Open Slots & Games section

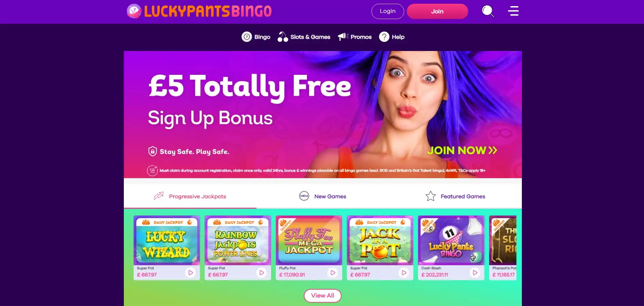click(304, 37)
